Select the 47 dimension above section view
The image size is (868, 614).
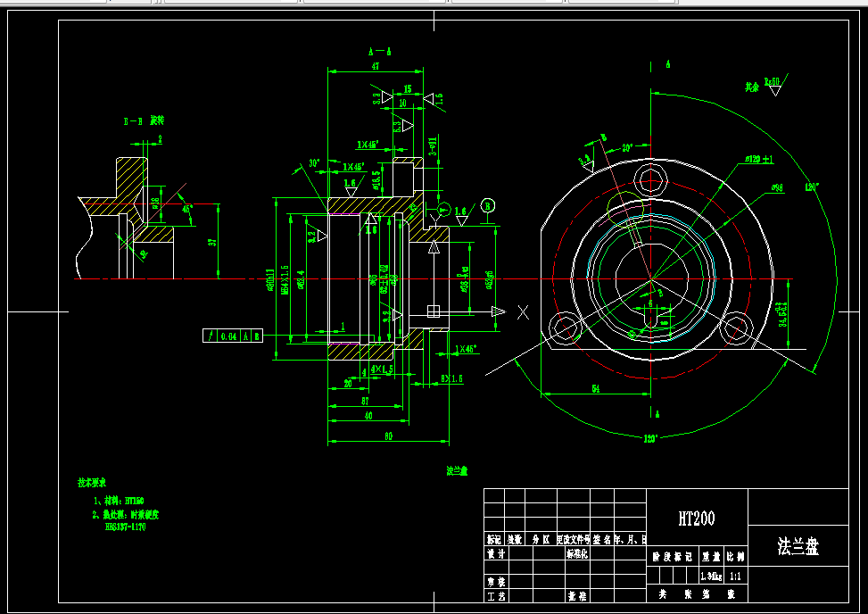point(376,66)
